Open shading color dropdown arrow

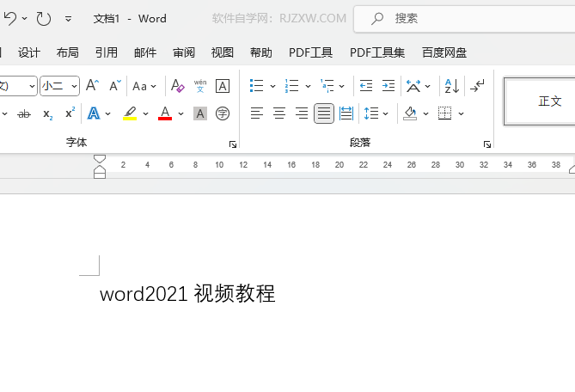pyautogui.click(x=425, y=113)
